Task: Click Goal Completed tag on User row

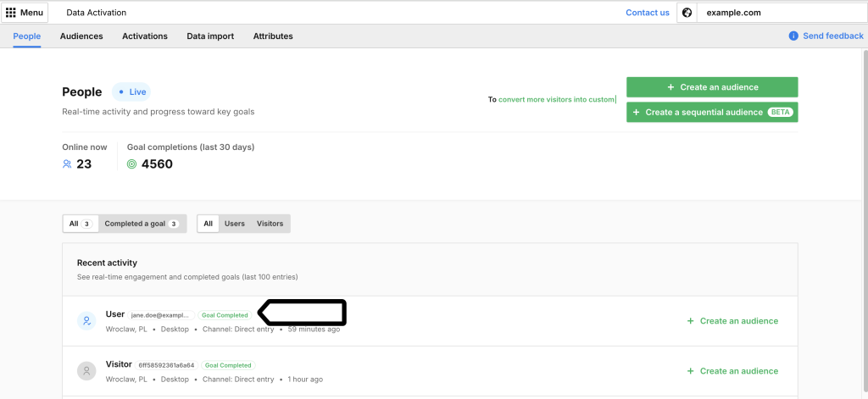Action: coord(225,315)
